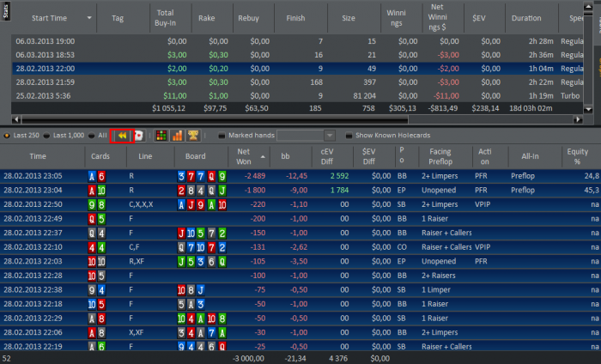Screen dimensions: 601x364
Task: Select the 28.02.2013 22:06 hand row
Action: (300, 332)
